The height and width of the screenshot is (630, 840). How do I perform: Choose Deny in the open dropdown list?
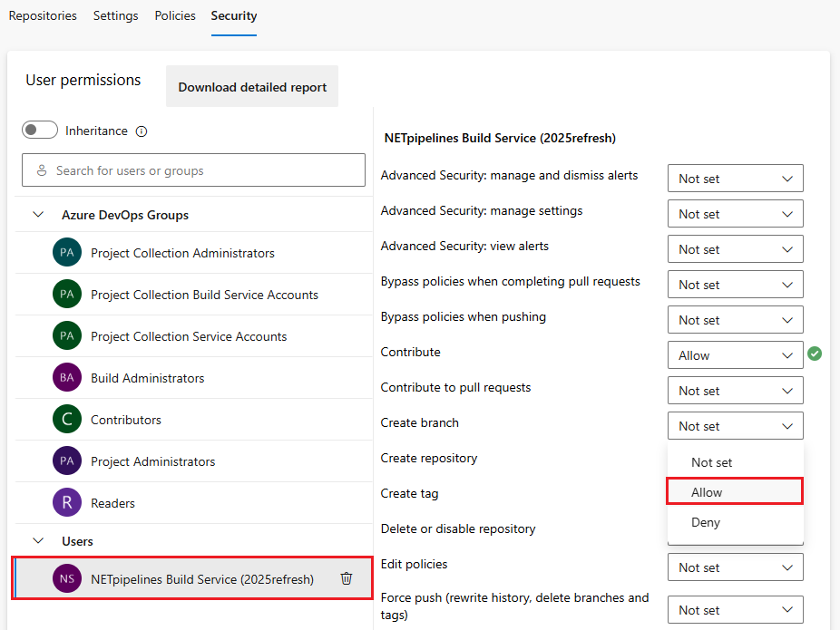pos(706,522)
